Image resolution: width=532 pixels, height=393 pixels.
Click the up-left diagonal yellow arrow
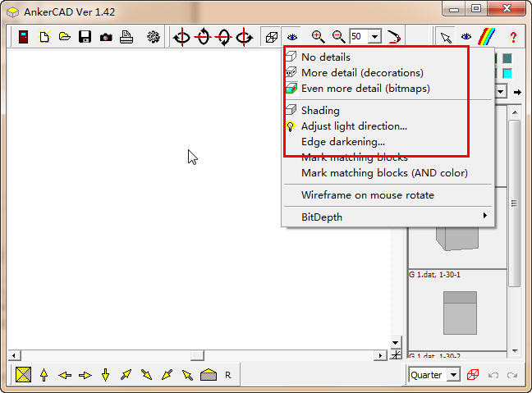pos(187,375)
